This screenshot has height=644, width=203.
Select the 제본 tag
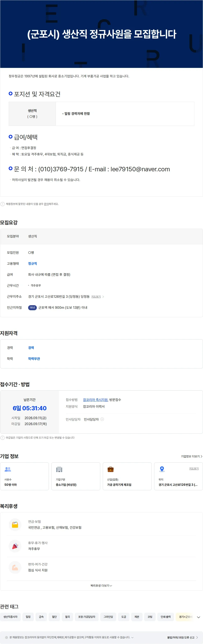pos(137,617)
